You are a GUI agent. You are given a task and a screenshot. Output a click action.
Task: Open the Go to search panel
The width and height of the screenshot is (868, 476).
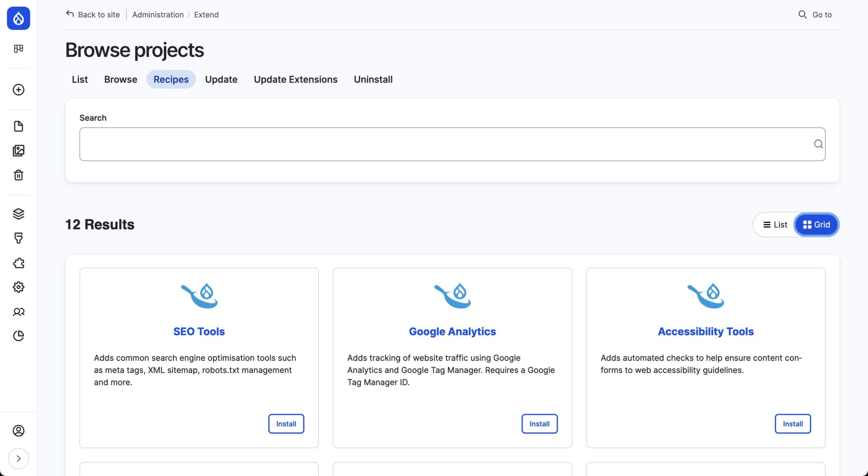click(x=815, y=14)
